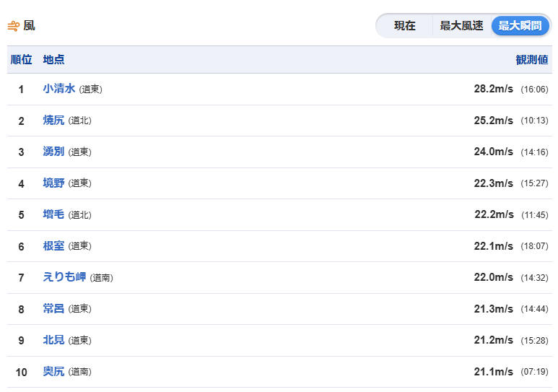
Task: Click the 地点 column header
Action: pos(53,59)
